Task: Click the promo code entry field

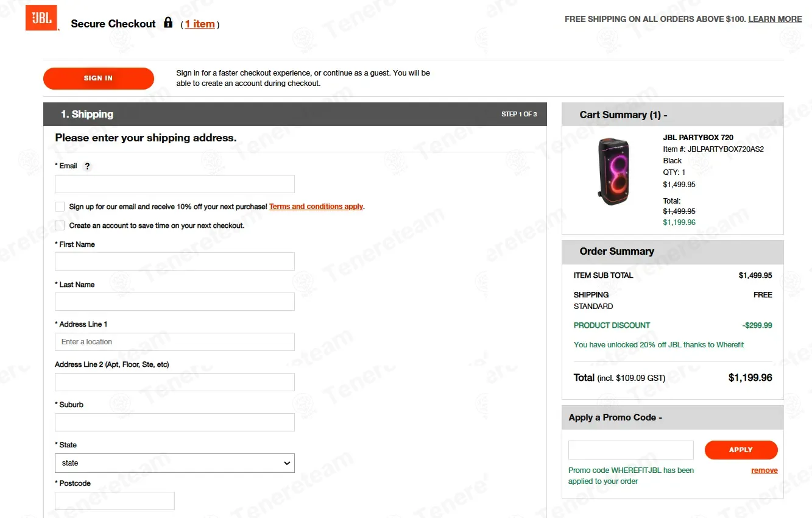Action: point(630,450)
